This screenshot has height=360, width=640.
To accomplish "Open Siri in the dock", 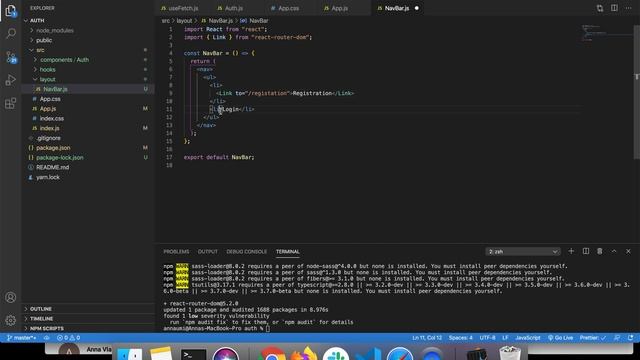I will (225, 354).
